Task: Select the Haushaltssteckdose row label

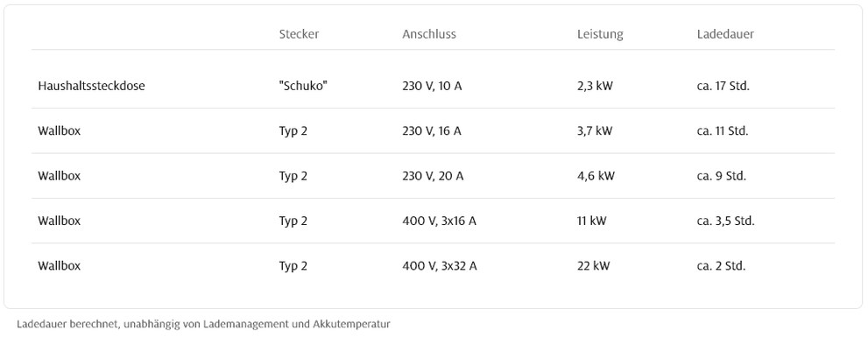Action: [91, 87]
